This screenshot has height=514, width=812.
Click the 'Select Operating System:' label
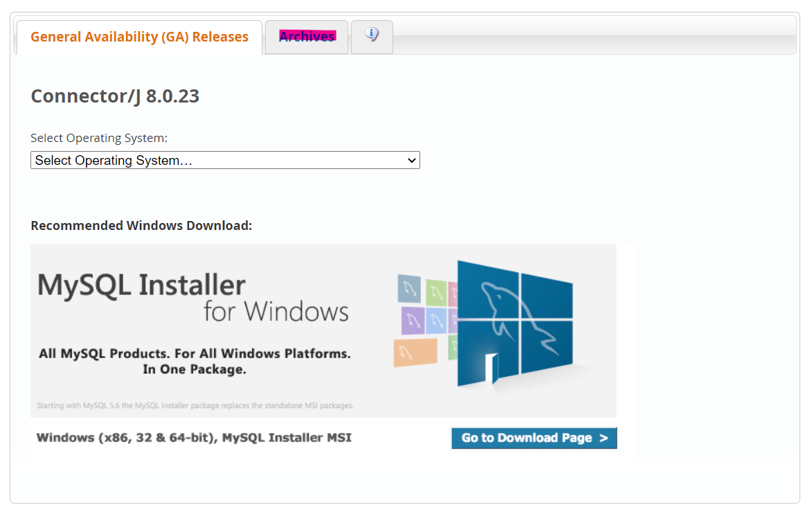(x=99, y=139)
